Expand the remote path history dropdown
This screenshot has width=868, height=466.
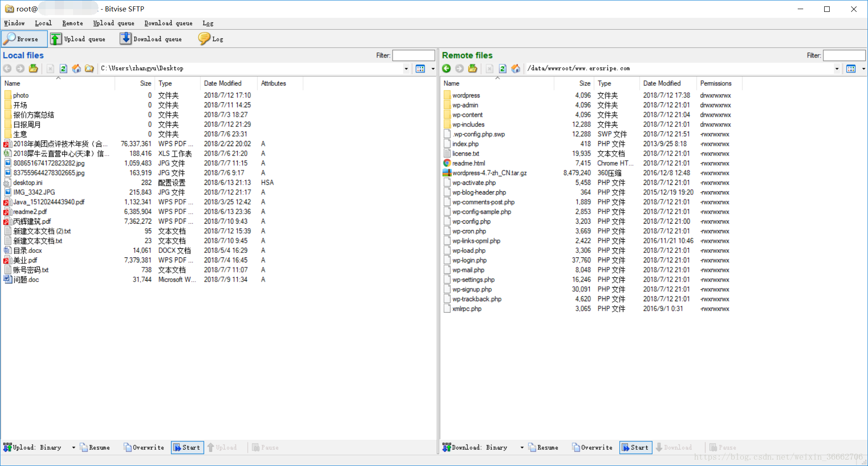[x=837, y=69]
